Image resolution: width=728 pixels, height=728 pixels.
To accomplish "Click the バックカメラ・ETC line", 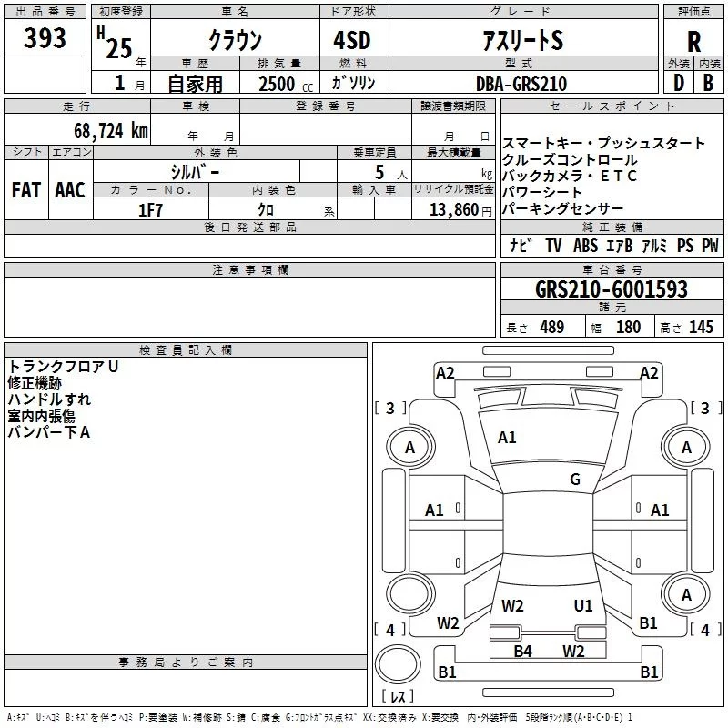I will 570,176.
